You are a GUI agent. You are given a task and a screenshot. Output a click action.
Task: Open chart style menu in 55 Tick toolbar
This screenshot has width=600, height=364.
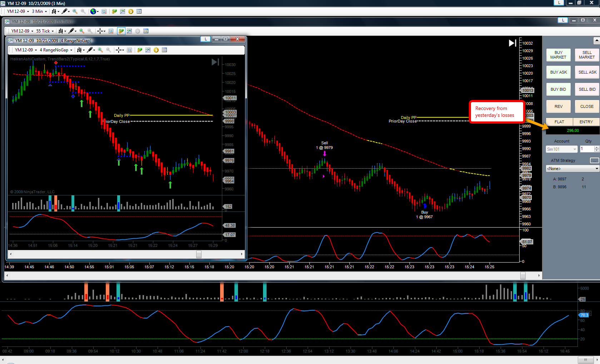click(62, 31)
